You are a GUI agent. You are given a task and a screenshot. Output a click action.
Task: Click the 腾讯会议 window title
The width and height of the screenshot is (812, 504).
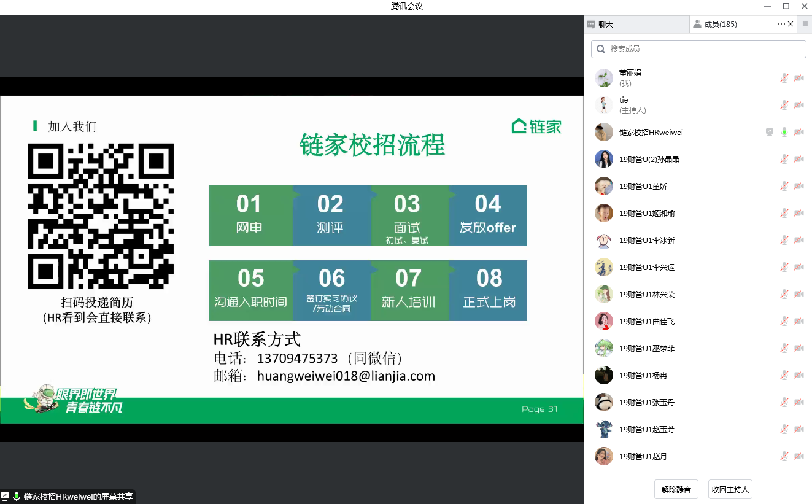click(x=406, y=6)
